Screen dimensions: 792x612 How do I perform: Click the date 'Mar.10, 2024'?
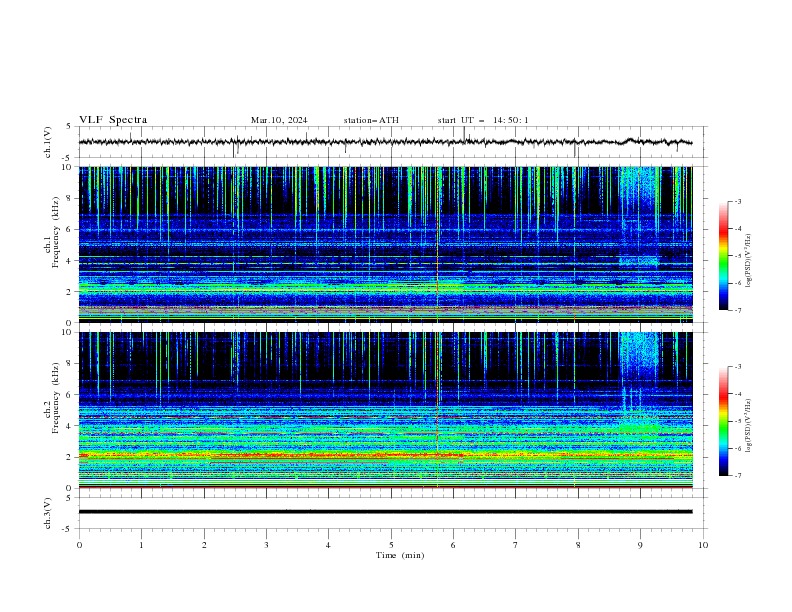coord(279,120)
